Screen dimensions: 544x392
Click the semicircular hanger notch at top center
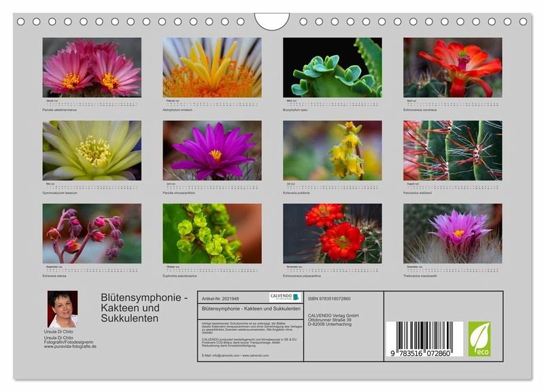272,21
